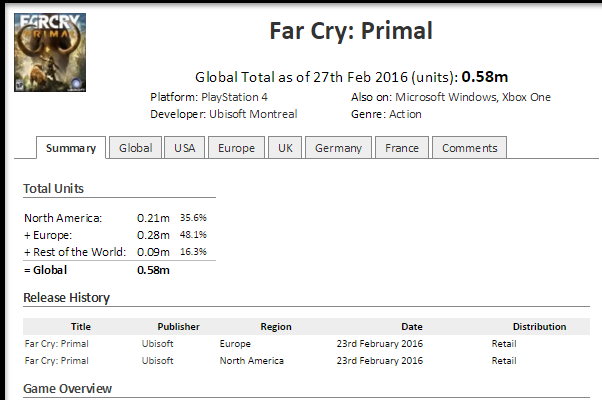Click the bold Global 0.58m total value
Screen dimensions: 602x400
click(153, 270)
